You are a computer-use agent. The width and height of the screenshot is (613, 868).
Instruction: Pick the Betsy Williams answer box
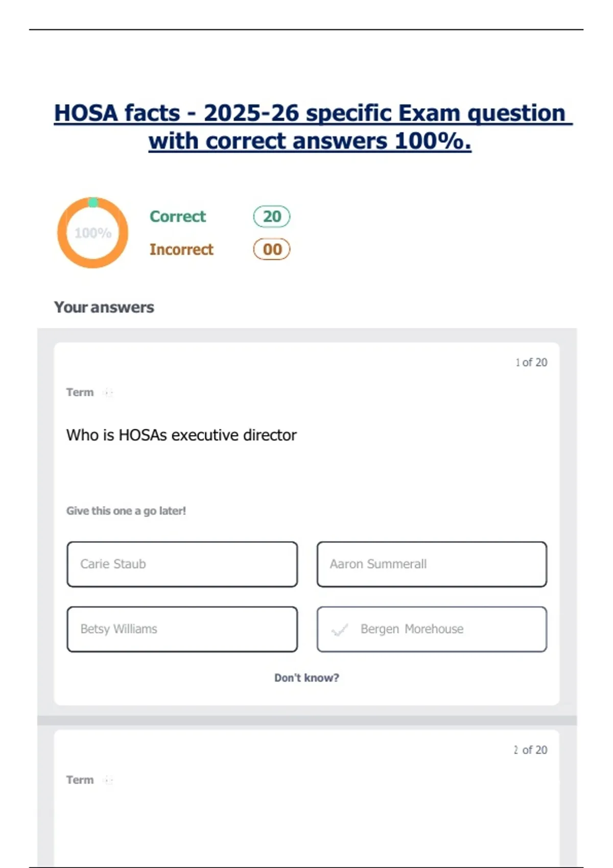click(x=182, y=629)
